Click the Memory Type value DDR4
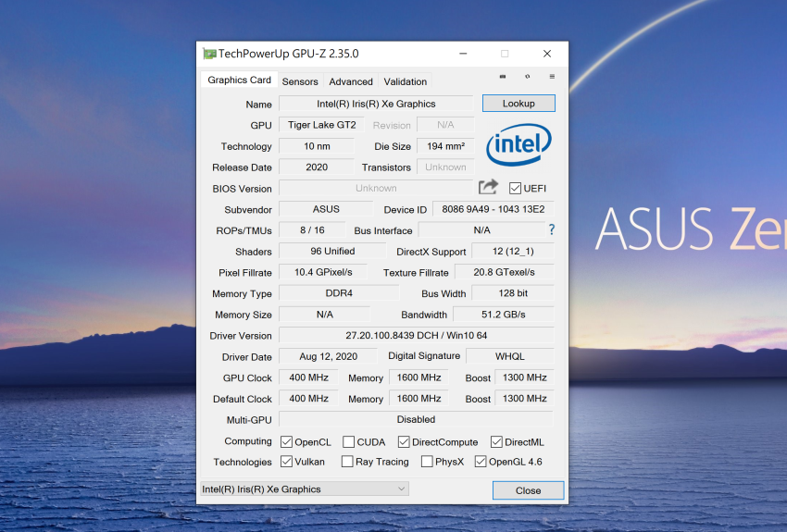 point(339,293)
